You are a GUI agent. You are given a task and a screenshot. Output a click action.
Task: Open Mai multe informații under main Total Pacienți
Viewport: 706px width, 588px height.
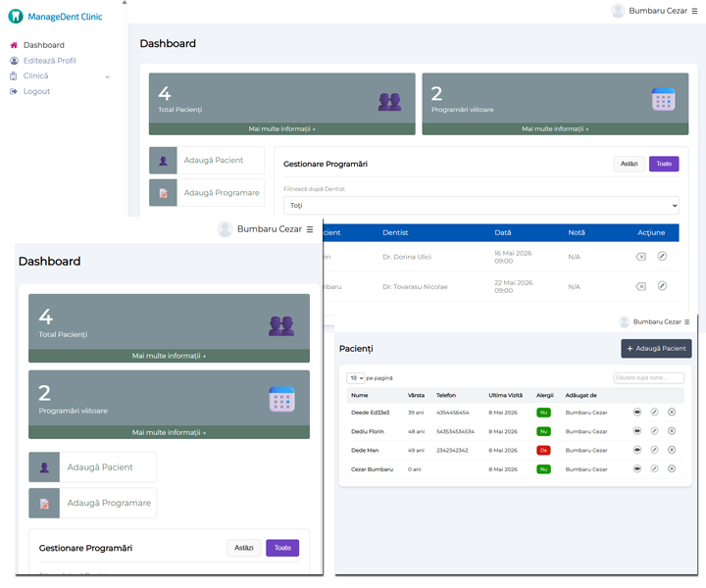click(281, 128)
